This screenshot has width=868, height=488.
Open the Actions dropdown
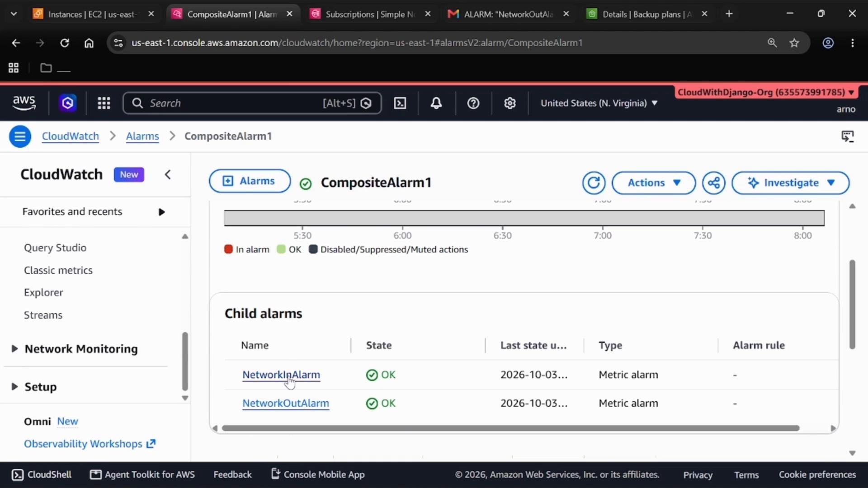coord(654,183)
